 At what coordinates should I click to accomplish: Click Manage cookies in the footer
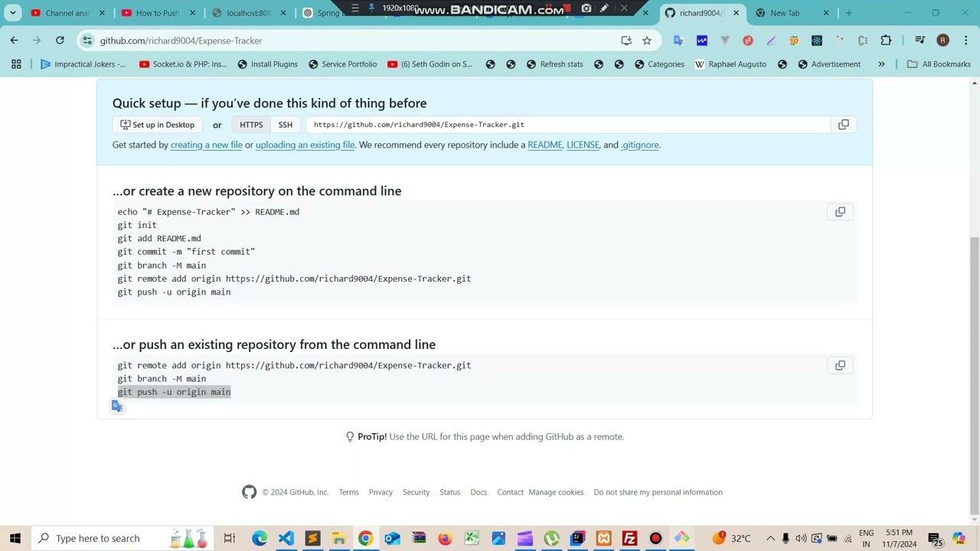pyautogui.click(x=556, y=492)
